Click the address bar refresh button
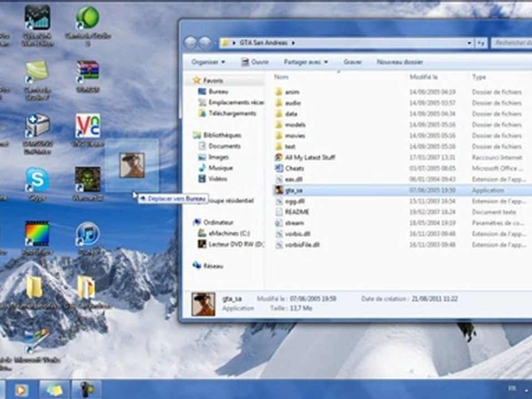Screen dimensions: 532x399 click(481, 43)
